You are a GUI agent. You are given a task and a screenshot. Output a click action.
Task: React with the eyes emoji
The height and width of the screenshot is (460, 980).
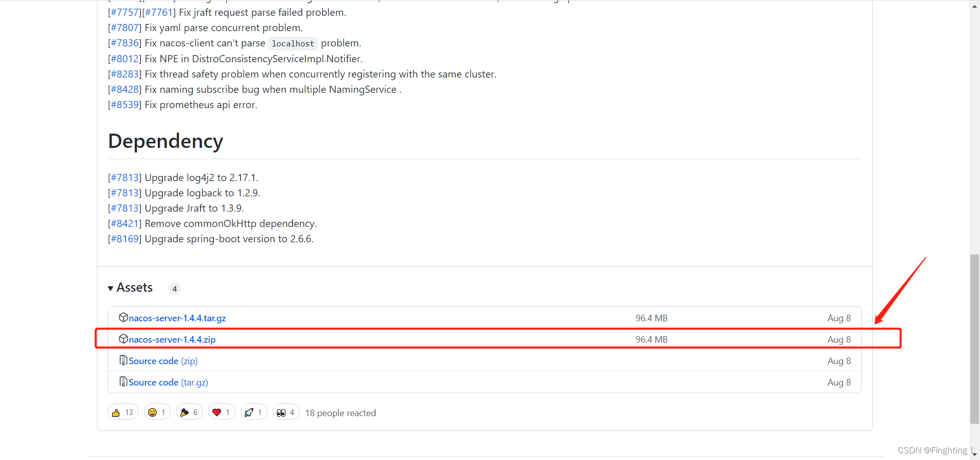[x=286, y=412]
